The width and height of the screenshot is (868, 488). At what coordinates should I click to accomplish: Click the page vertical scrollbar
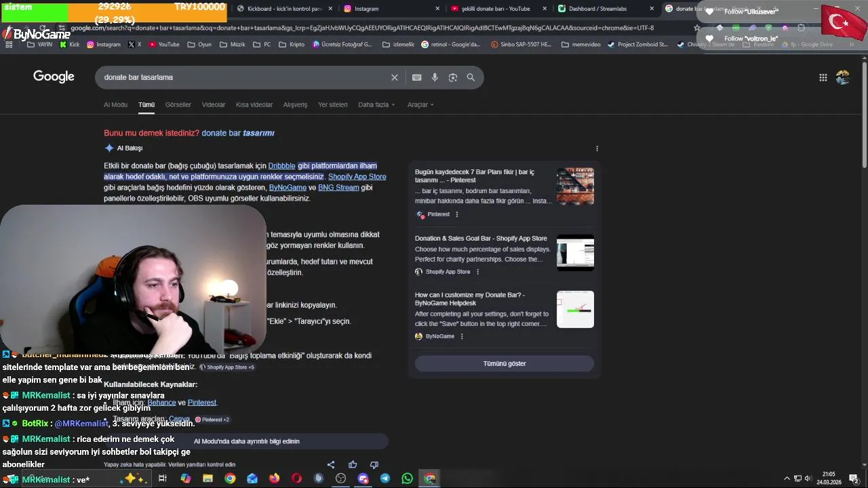point(865,115)
